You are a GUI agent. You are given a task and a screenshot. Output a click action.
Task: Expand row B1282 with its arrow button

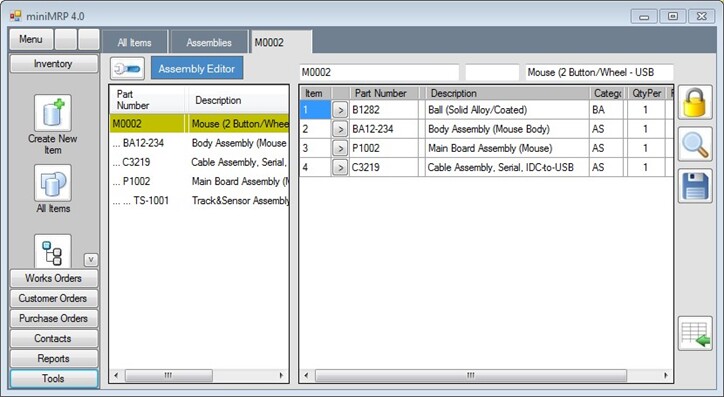[340, 110]
